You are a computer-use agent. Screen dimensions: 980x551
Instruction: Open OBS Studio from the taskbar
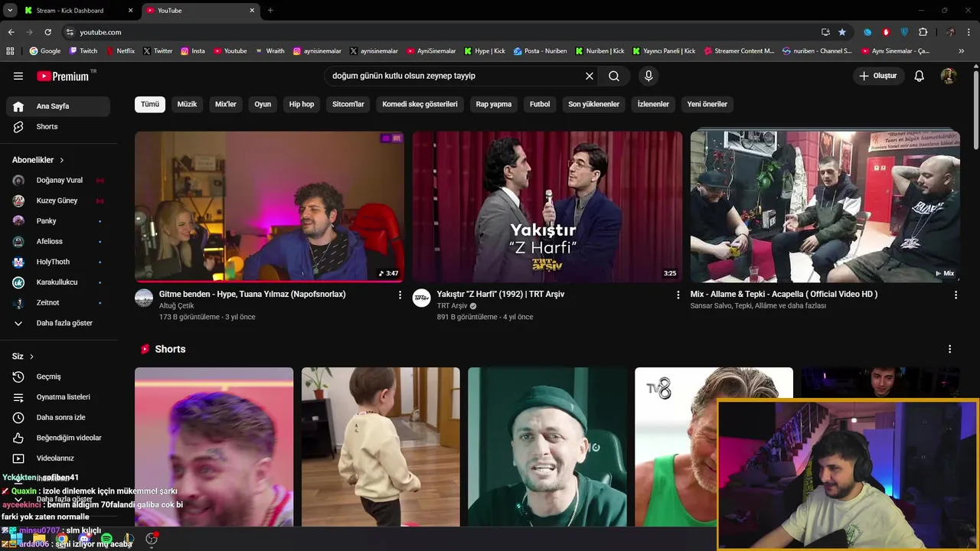pos(152,539)
